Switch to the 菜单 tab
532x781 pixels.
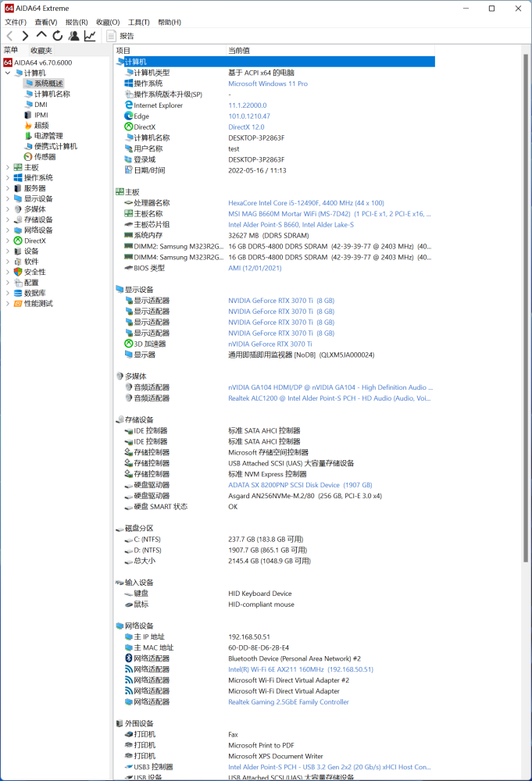(x=11, y=50)
